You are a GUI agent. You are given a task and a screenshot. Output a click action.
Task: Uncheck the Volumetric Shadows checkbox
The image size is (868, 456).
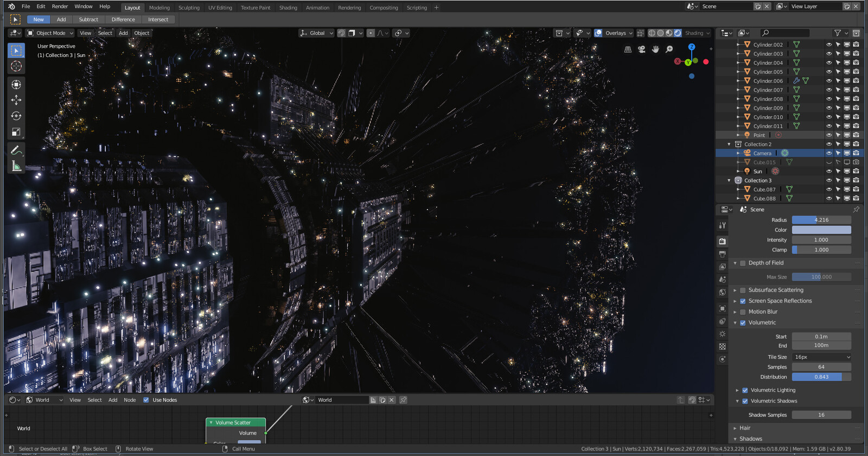[745, 401]
